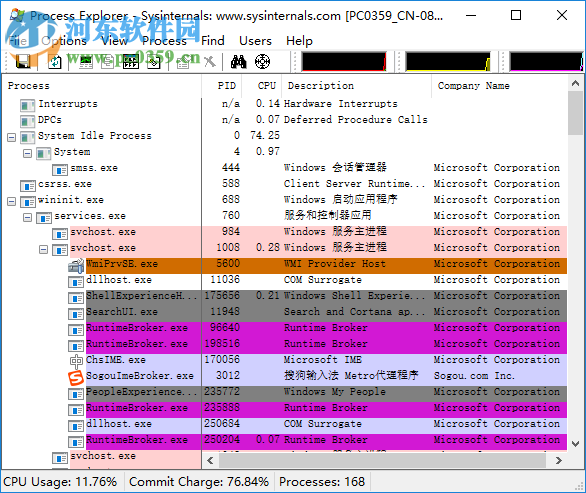Click the CPU usage mini graph
The height and width of the screenshot is (493, 586).
[x=344, y=62]
